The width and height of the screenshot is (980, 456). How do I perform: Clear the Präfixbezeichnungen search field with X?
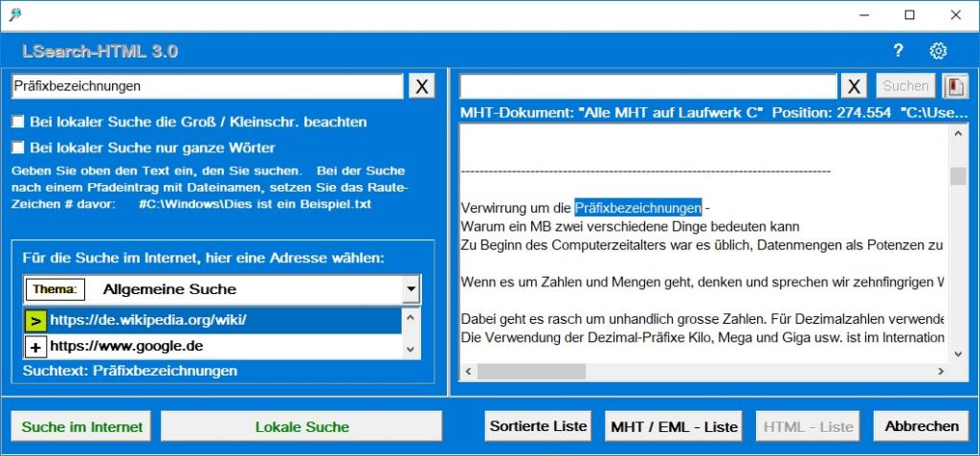(x=421, y=86)
